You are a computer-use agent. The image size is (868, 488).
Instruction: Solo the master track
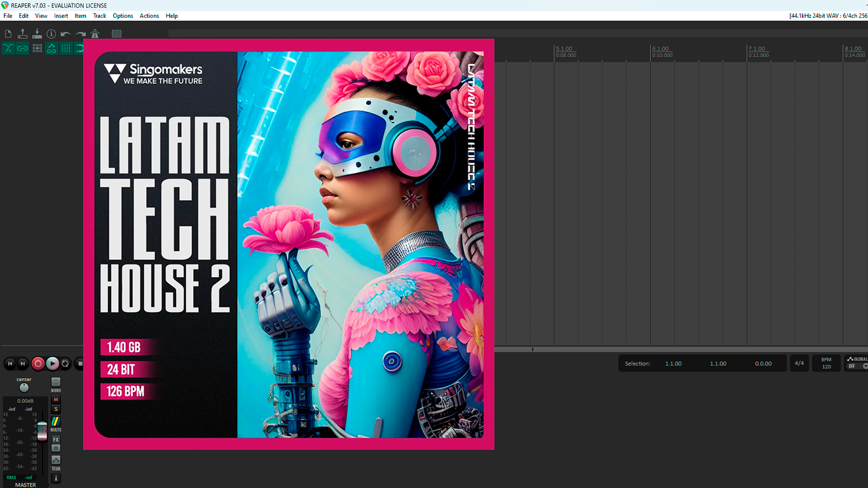point(56,409)
